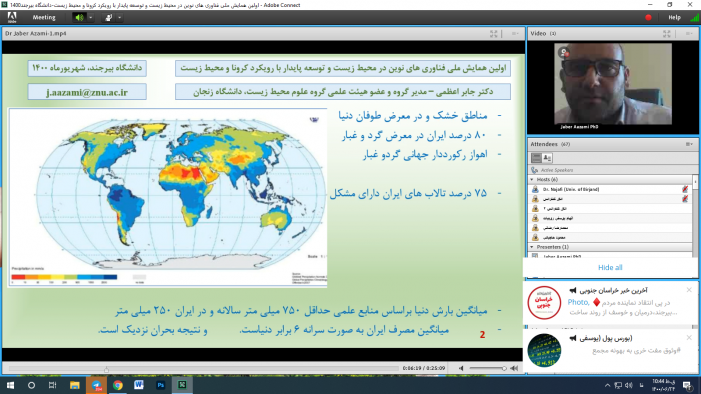Check the green connection status bars

(x=694, y=17)
